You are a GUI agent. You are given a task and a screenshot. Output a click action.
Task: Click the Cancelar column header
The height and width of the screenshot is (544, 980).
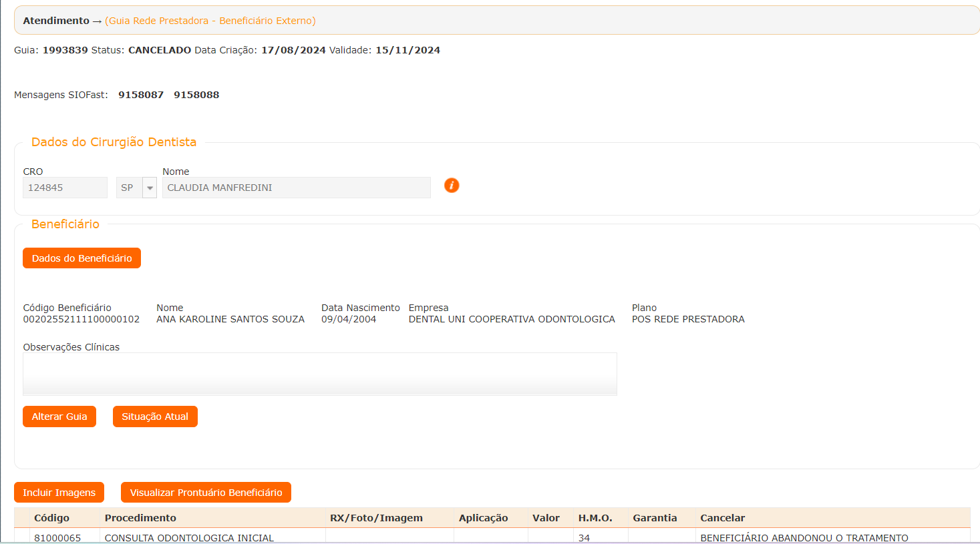pos(722,518)
